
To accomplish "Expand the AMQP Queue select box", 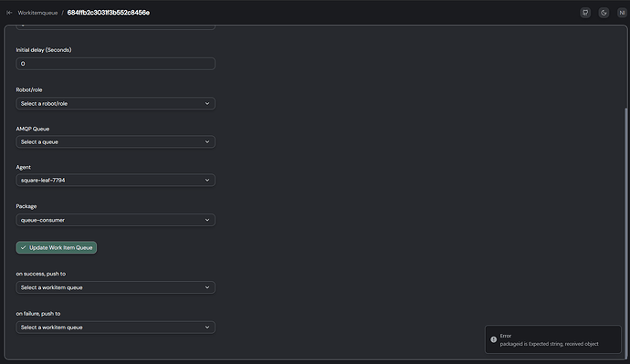I will [116, 141].
